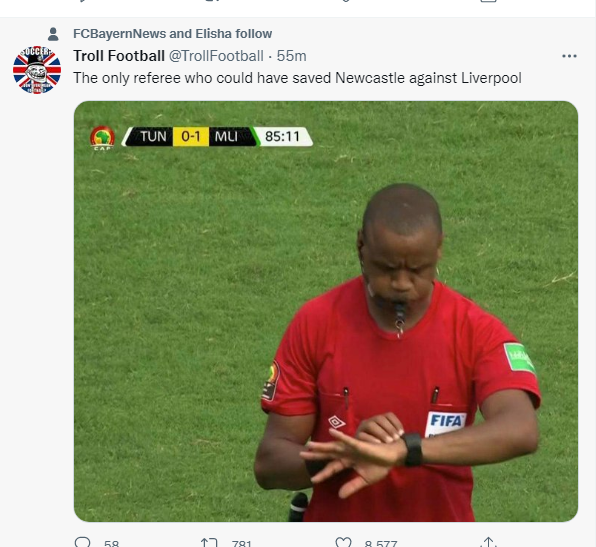Retweet using the retweet arrows icon
Screen dimensions: 596x547
point(209,542)
